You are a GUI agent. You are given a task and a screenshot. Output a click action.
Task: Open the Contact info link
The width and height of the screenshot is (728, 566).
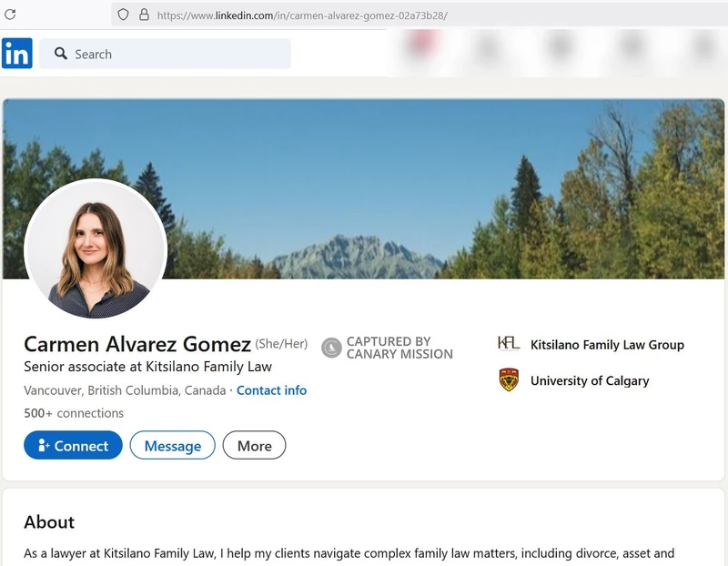pyautogui.click(x=271, y=390)
